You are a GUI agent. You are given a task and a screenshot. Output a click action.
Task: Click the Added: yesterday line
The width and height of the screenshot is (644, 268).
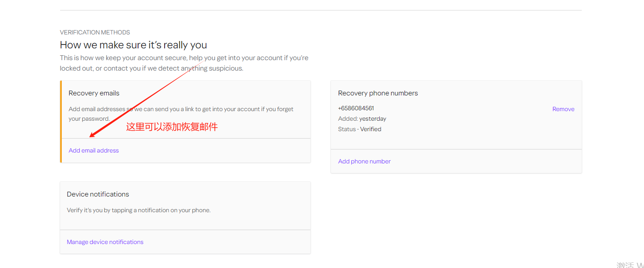click(x=362, y=119)
